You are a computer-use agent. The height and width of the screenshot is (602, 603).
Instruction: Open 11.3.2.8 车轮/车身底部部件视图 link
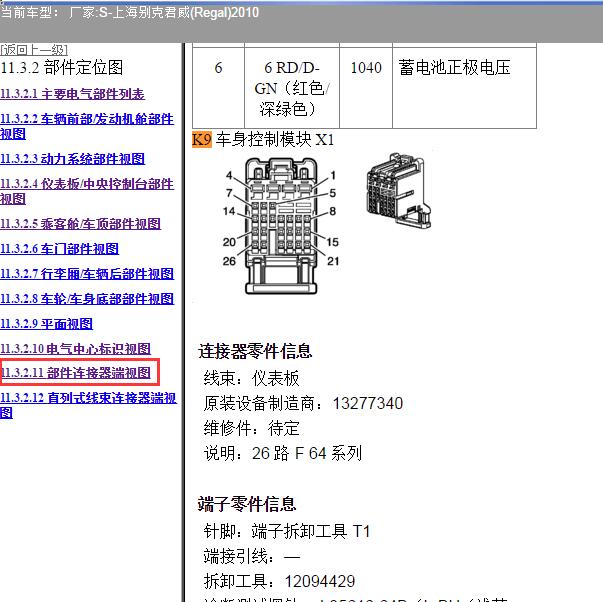click(x=87, y=298)
